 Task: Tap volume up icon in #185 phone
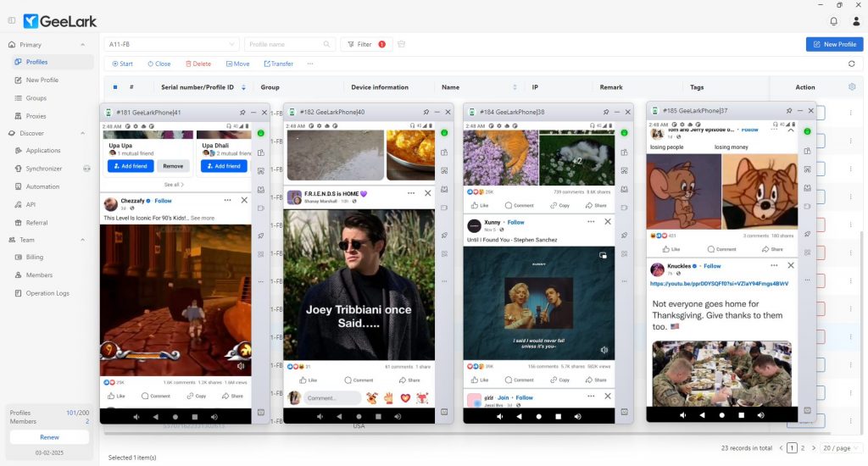(x=760, y=414)
